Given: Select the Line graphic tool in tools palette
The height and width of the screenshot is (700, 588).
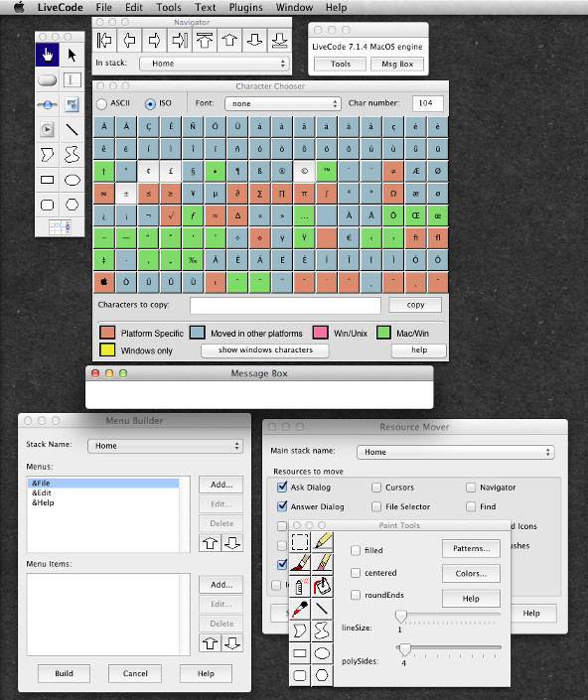Looking at the screenshot, I should [72, 130].
